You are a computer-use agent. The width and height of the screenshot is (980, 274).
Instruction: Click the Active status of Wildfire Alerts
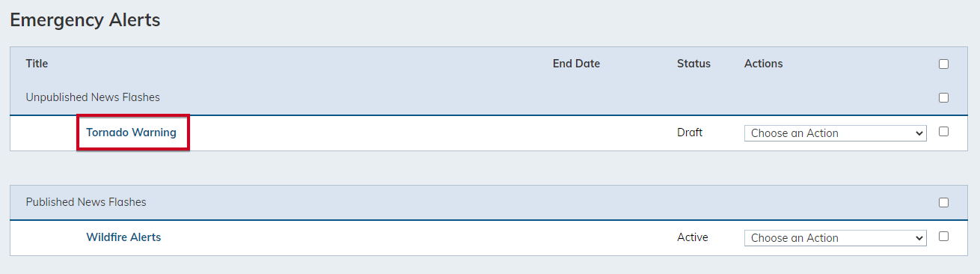[x=693, y=237]
